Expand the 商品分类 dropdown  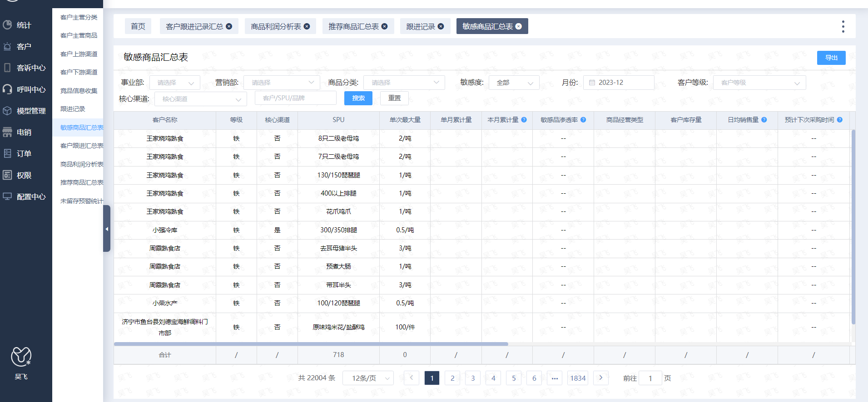(404, 83)
